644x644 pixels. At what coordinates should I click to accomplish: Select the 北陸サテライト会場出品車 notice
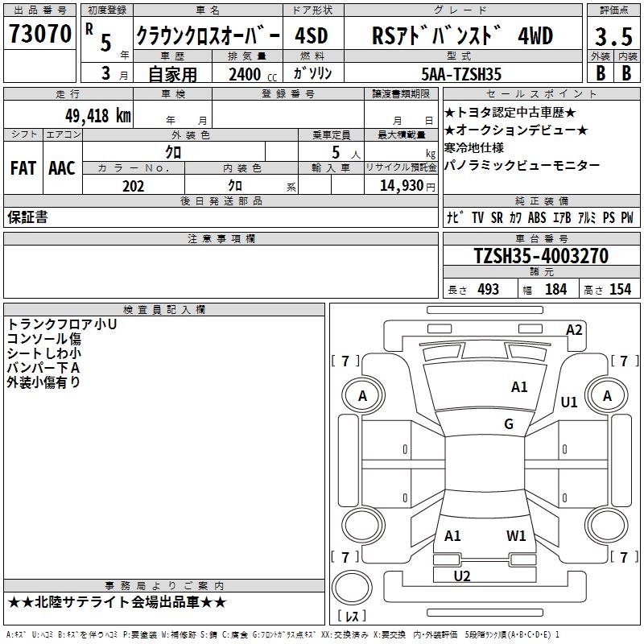[117, 602]
